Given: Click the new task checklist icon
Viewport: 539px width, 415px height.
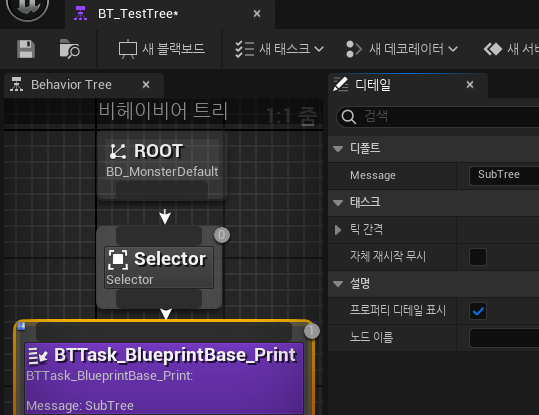Looking at the screenshot, I should pyautogui.click(x=245, y=49).
